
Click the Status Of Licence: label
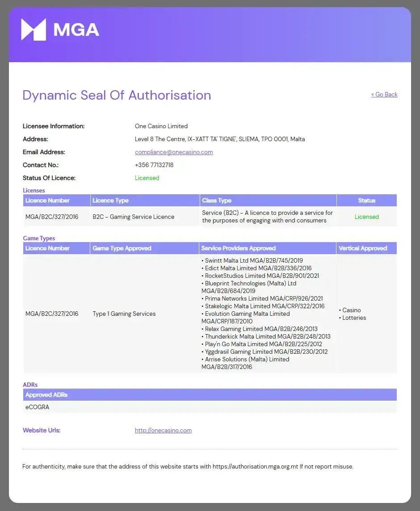(49, 178)
